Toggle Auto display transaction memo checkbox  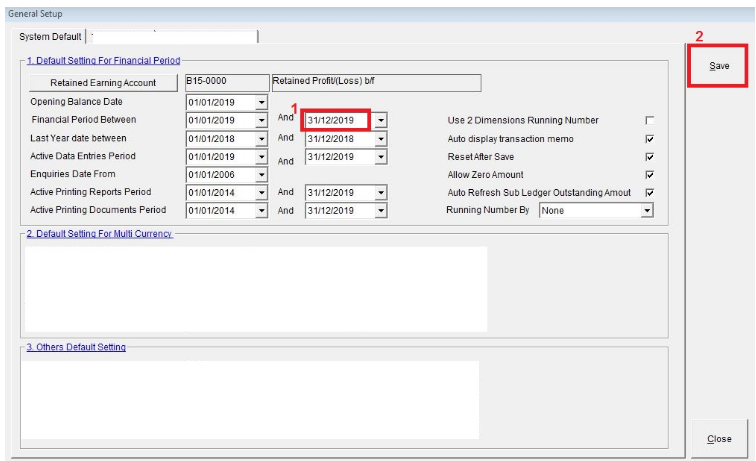(x=649, y=138)
